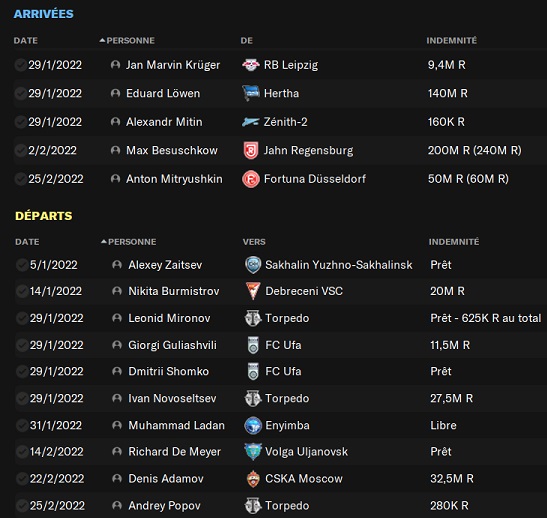
Task: Open player Ivan Novoseltsev's profile
Action: 172,398
